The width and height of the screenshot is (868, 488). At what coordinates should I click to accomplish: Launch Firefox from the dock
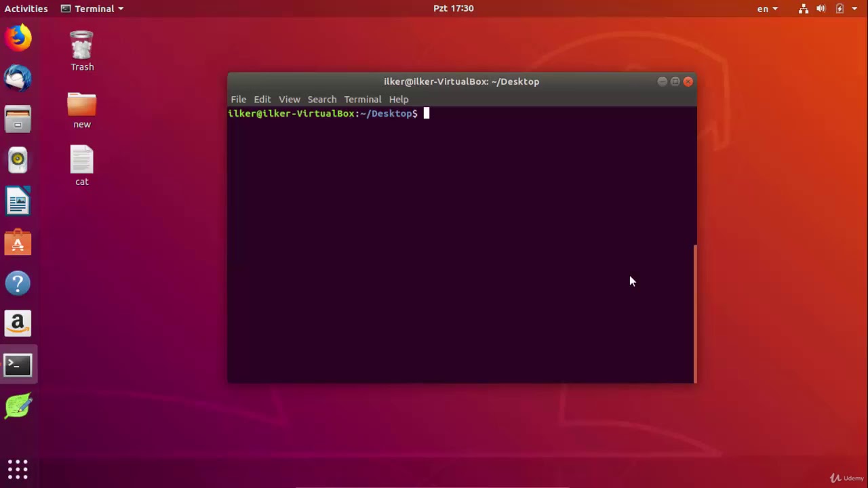[18, 37]
